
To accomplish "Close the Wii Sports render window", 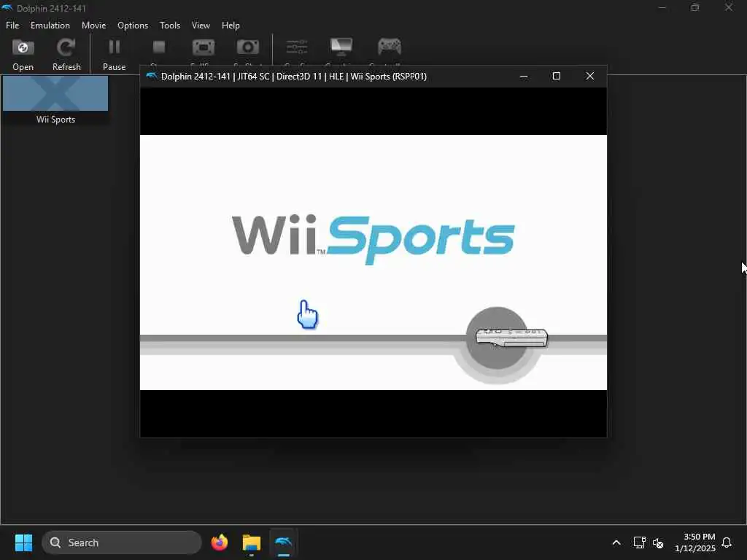I will coord(589,76).
